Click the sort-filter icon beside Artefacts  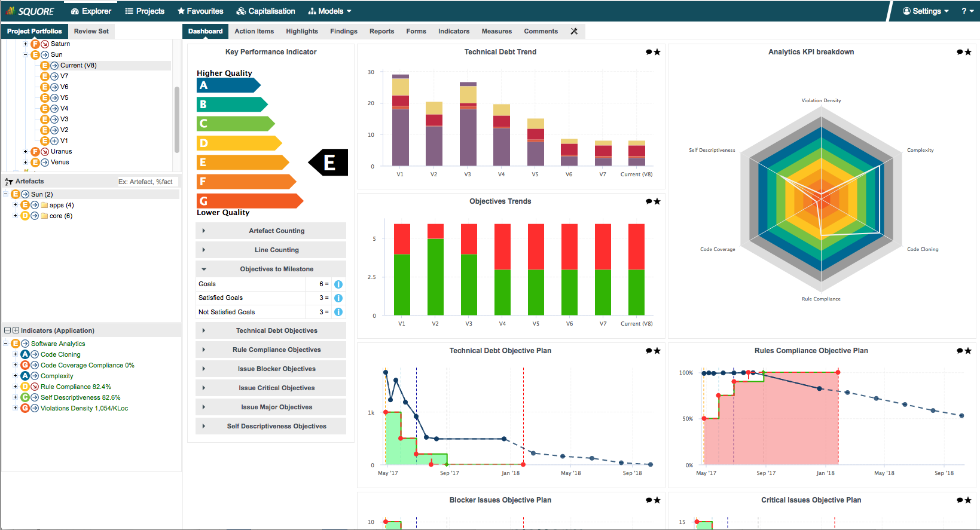(x=9, y=182)
